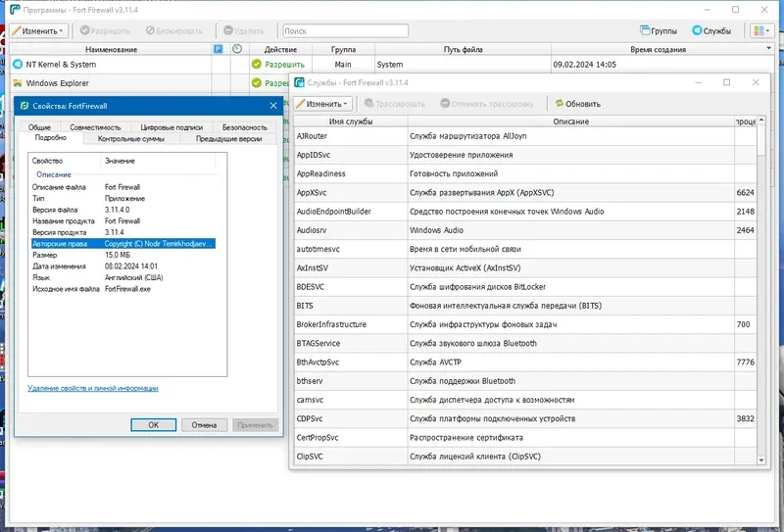Click the Fort Firewall icon in the Программы title bar
Image resolution: width=784 pixels, height=532 pixels.
tap(15, 10)
